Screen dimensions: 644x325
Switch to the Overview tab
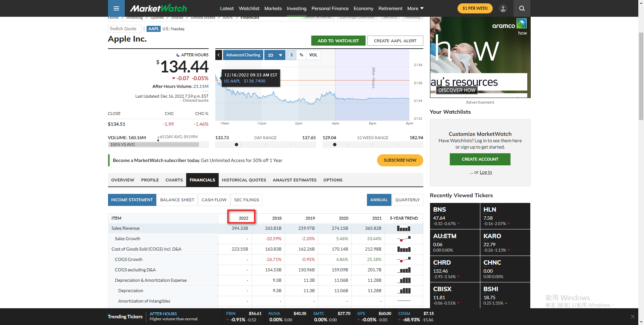point(123,180)
